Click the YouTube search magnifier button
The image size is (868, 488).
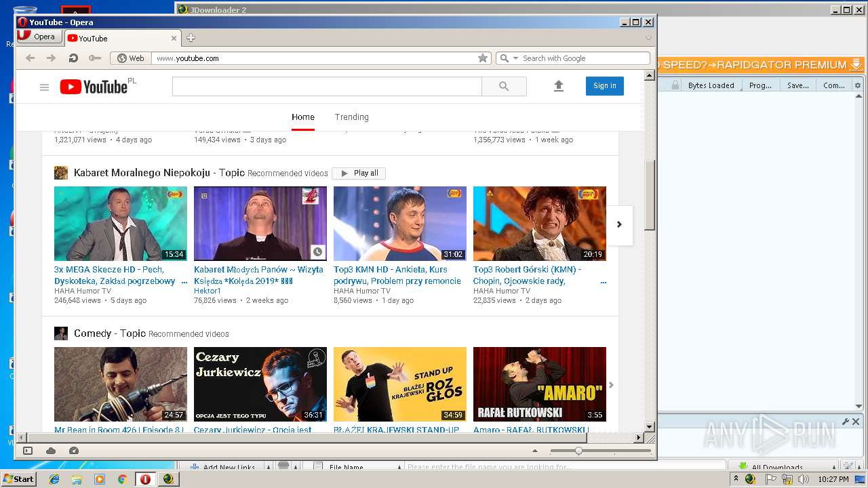point(504,86)
